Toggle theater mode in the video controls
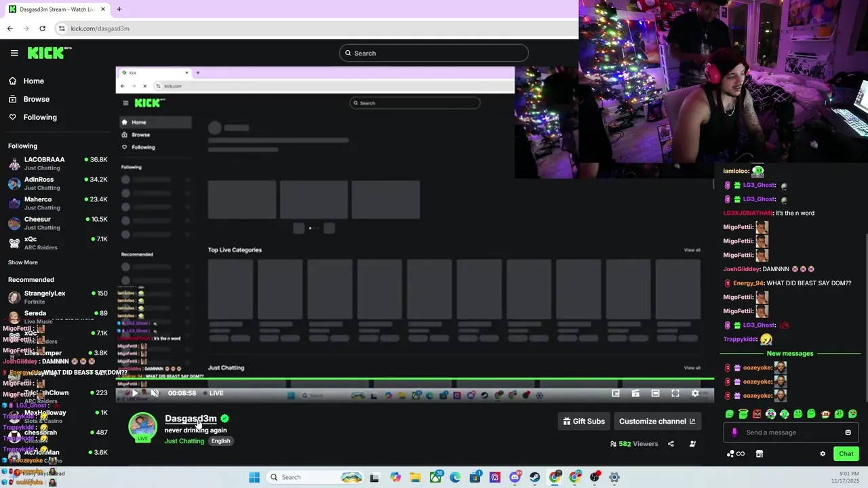Viewport: 868px width, 488px height. coord(655,393)
